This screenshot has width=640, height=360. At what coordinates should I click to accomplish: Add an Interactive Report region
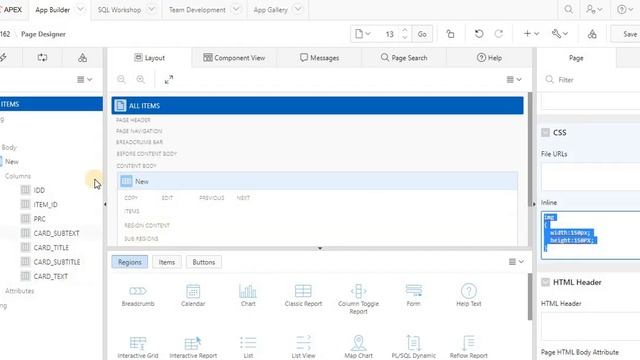point(193,347)
